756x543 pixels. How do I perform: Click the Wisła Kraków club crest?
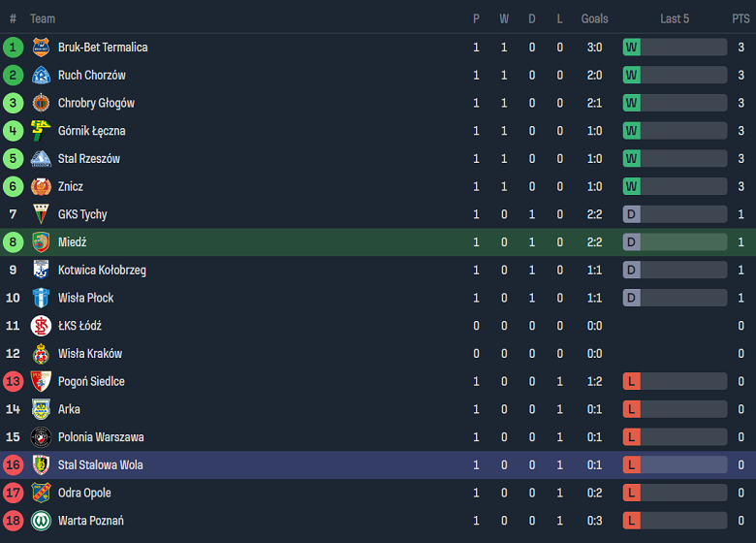(x=41, y=354)
